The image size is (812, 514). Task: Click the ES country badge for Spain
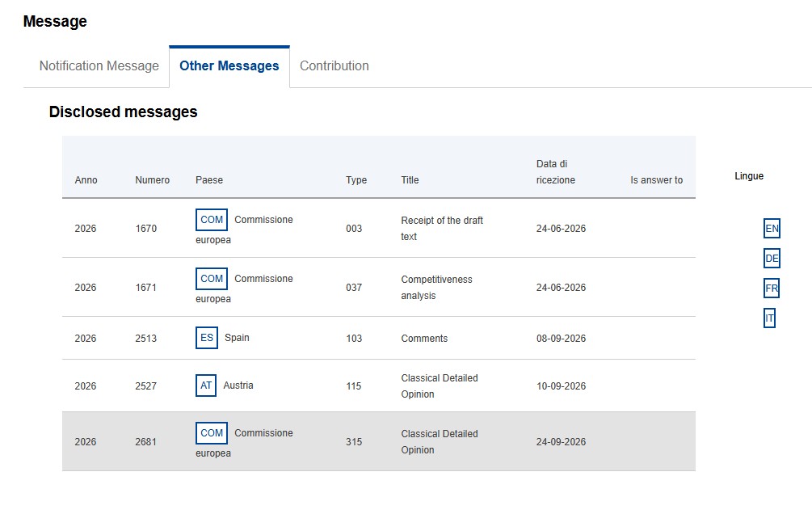(x=207, y=338)
